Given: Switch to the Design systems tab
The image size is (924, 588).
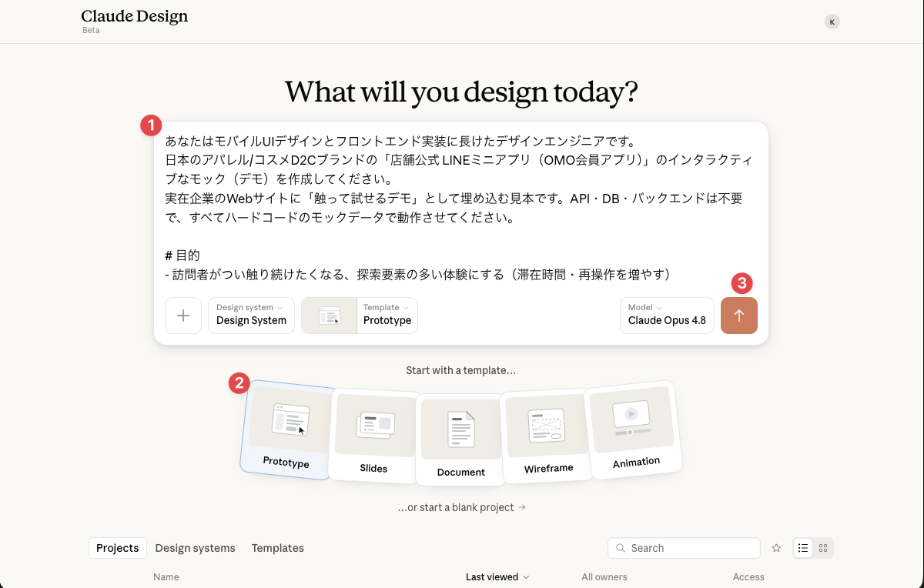Looking at the screenshot, I should 196,548.
